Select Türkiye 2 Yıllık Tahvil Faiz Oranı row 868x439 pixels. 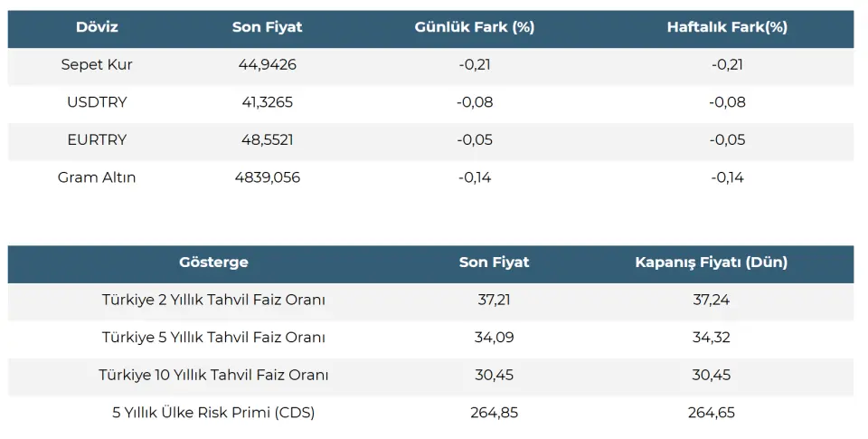tap(430, 300)
